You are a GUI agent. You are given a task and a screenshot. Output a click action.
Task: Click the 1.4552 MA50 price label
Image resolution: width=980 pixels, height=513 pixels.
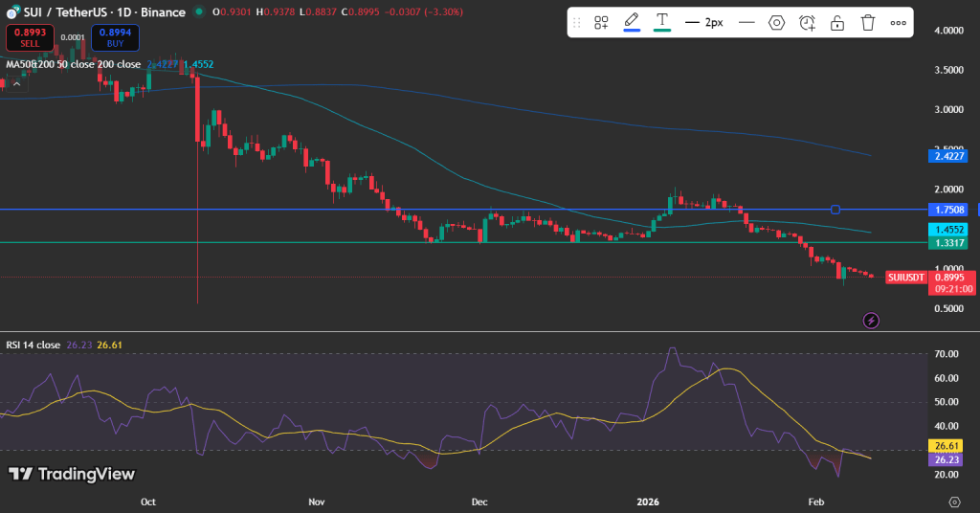(x=948, y=230)
